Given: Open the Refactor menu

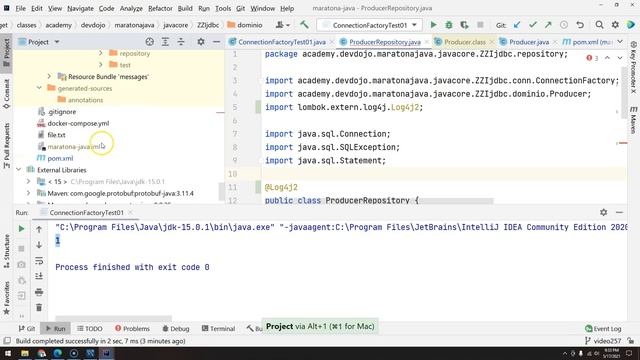Looking at the screenshot, I should point(160,8).
